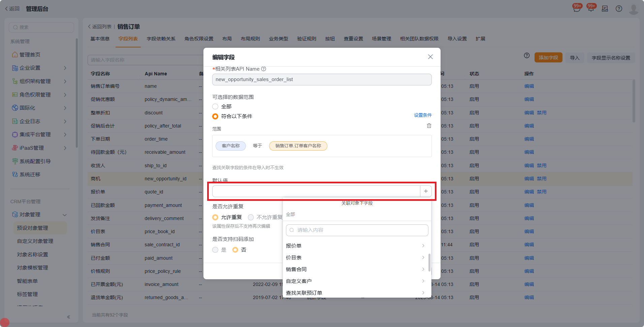
Task: Click the 角色权限管理 sidebar icon
Action: (x=15, y=95)
